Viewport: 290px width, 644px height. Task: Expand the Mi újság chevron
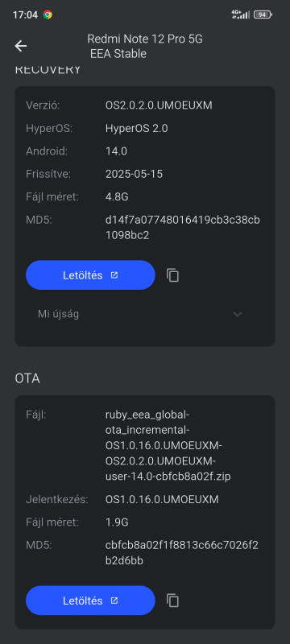coord(238,315)
